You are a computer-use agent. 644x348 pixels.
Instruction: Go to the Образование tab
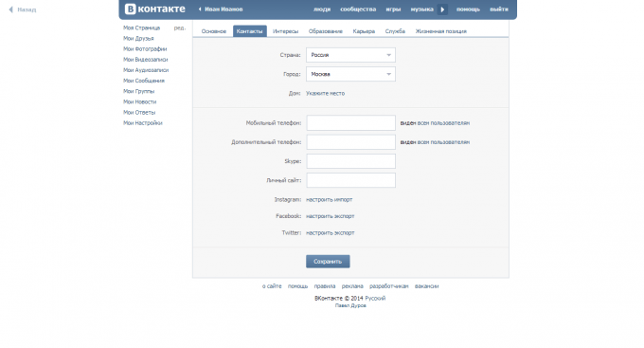325,31
